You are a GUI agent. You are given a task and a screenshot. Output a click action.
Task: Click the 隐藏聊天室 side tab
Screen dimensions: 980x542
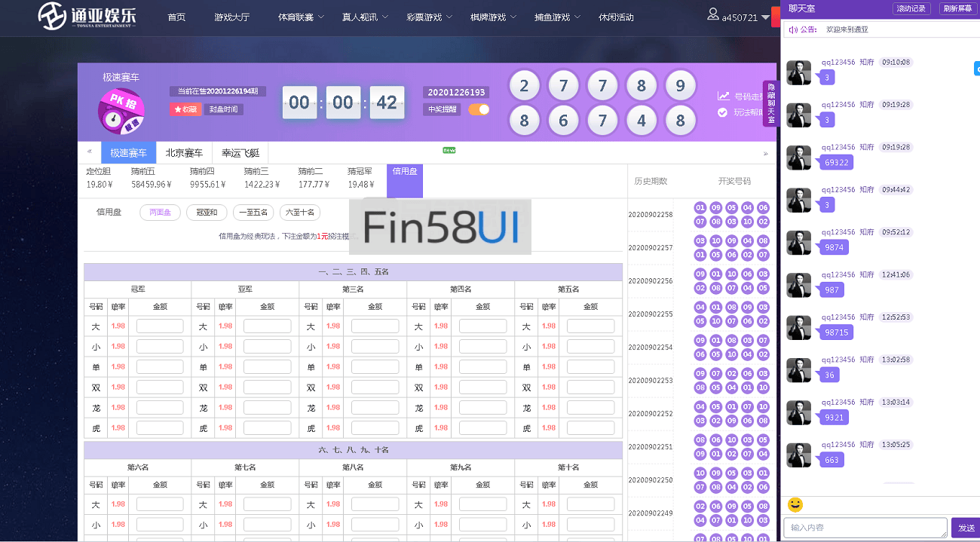click(770, 104)
